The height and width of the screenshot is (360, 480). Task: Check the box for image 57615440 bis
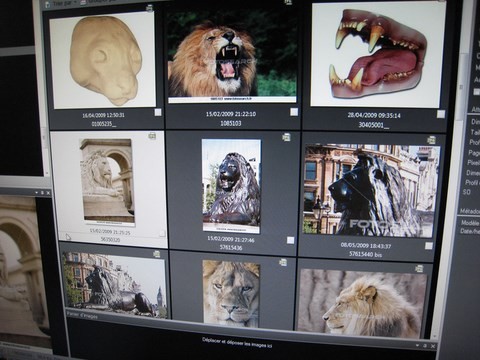429,246
